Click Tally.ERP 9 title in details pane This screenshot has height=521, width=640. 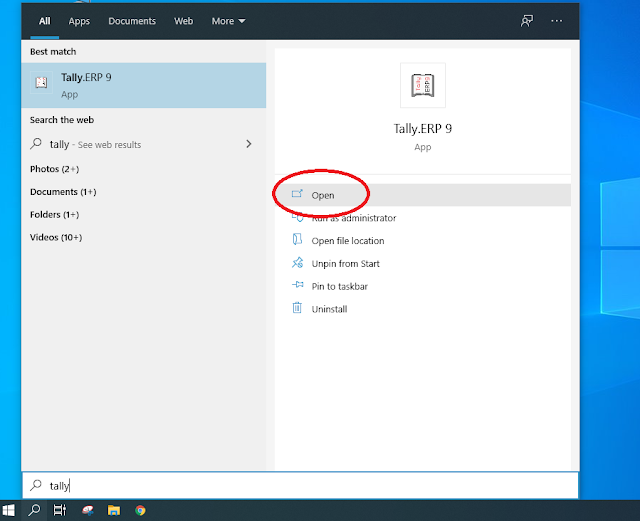422,129
